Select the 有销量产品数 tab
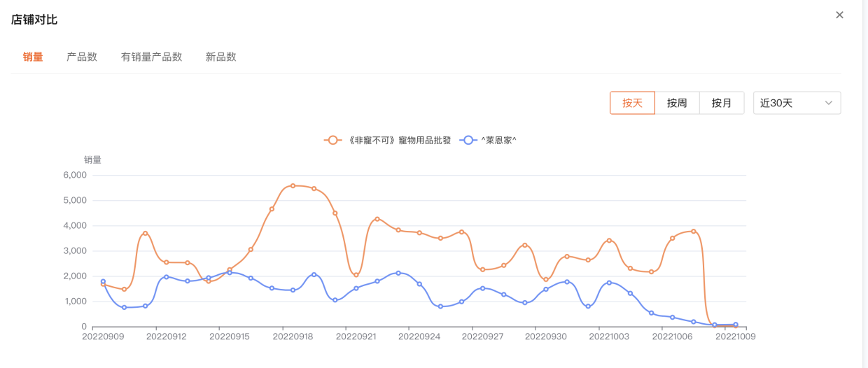This screenshot has width=868, height=368. point(151,57)
